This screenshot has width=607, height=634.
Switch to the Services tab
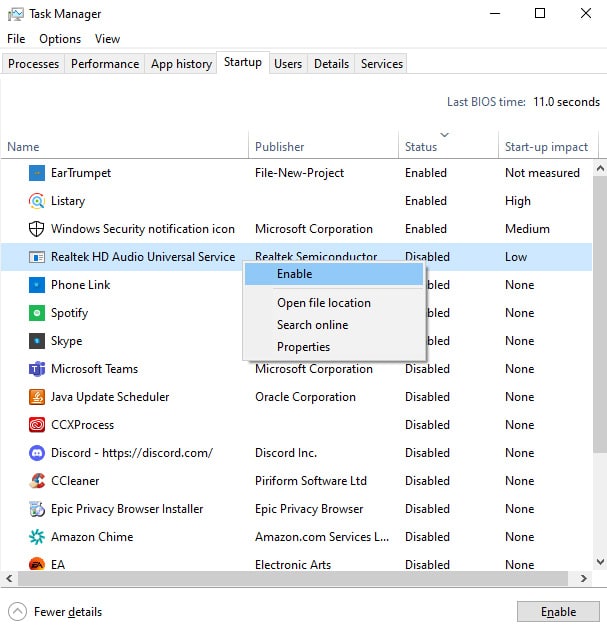point(381,64)
